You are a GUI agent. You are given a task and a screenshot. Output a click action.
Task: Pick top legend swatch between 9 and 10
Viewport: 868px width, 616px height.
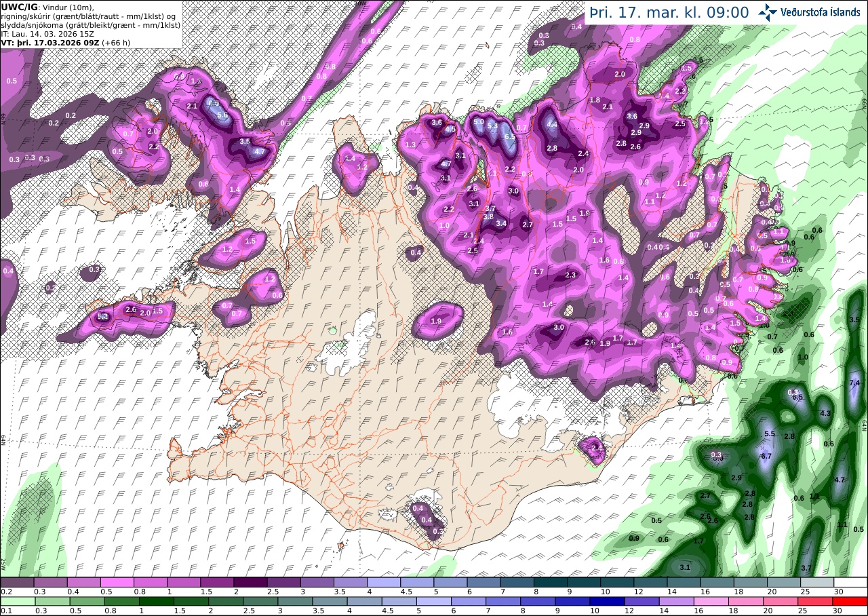tap(584, 582)
